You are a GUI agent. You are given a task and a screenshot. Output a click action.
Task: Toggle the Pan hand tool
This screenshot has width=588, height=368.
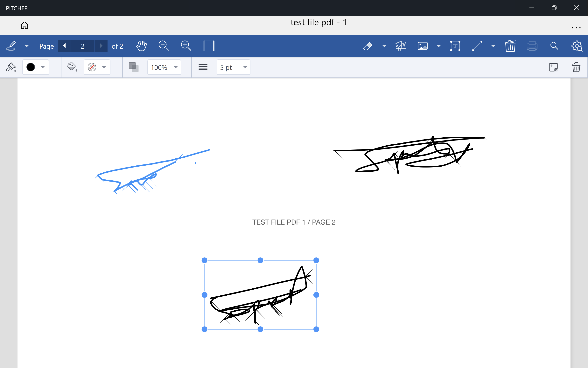coord(141,46)
